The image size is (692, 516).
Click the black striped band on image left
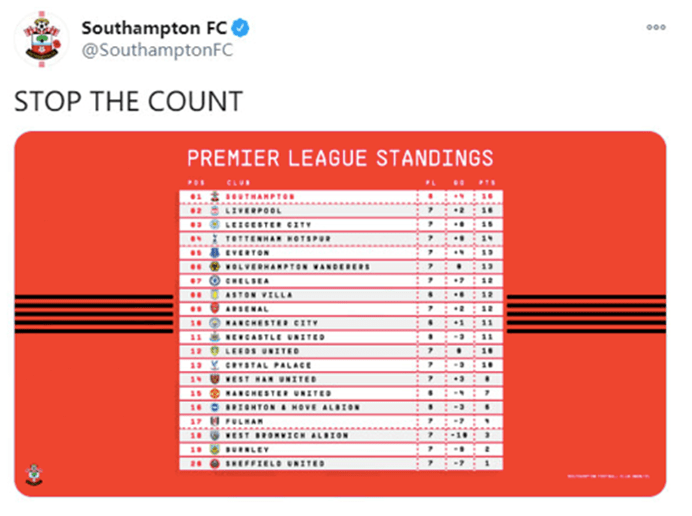point(94,314)
